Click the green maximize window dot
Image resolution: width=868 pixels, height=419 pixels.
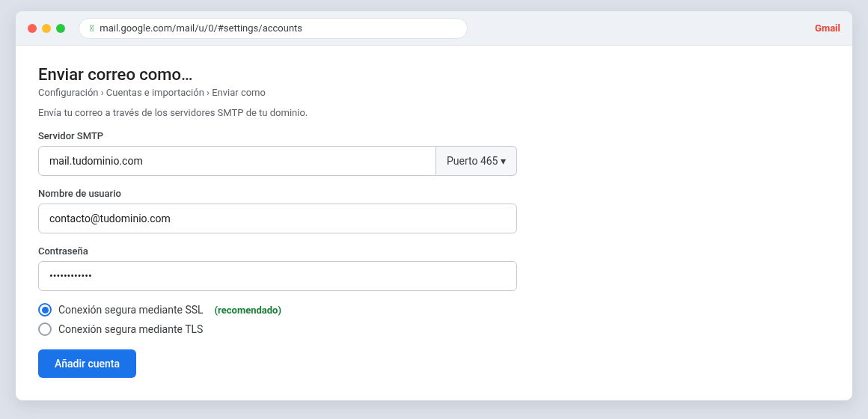coord(61,28)
